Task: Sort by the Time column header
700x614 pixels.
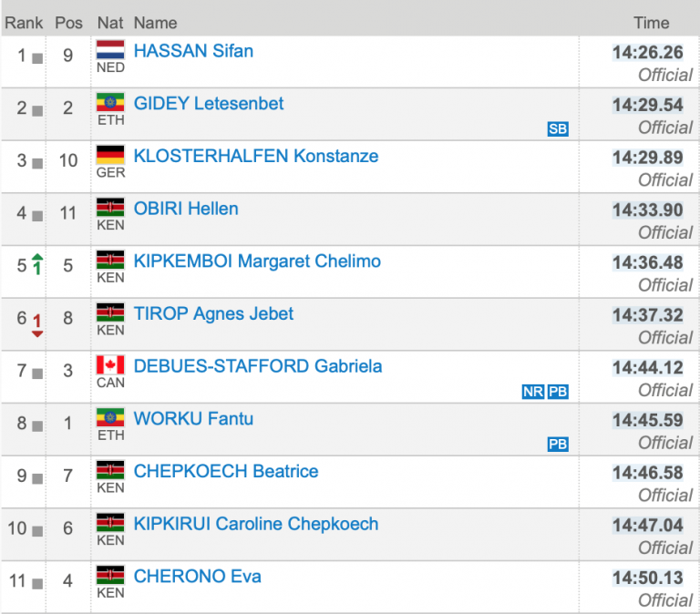Action: (x=651, y=23)
